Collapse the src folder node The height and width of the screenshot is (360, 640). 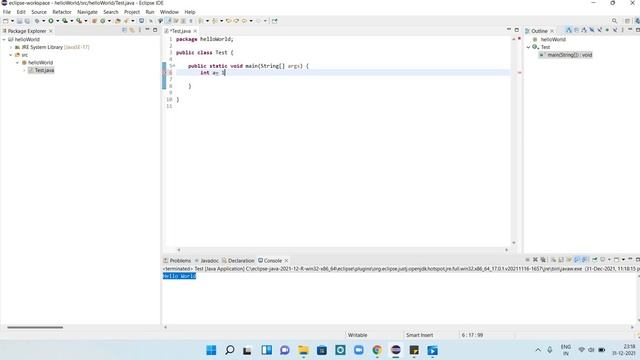point(11,55)
